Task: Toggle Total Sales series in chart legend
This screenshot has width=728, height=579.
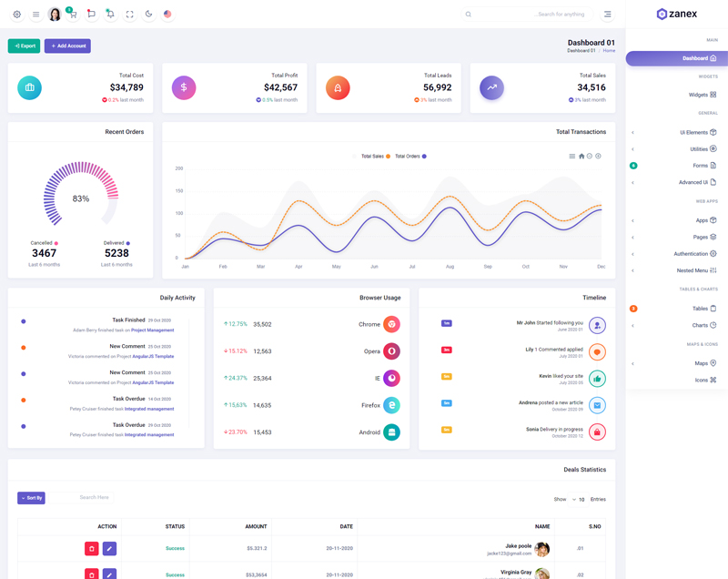Action: tap(375, 157)
